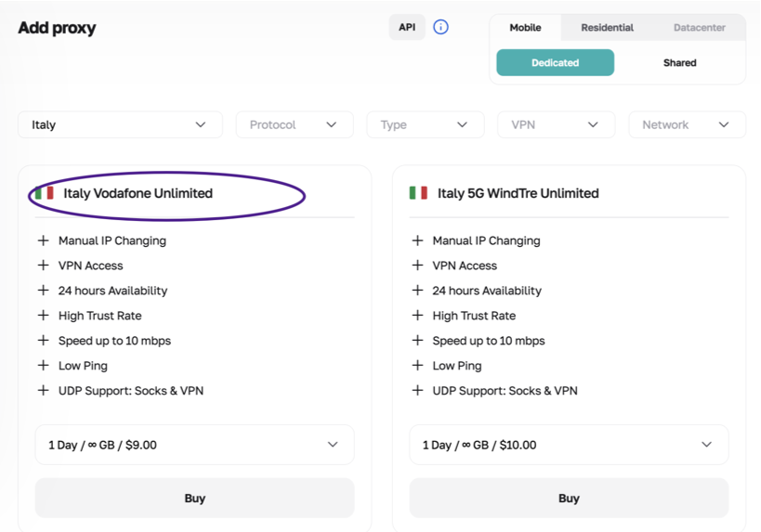Viewport: 761px width, 532px height.
Task: Click plus icon beside Vodafone VPN Access
Action: (x=43, y=266)
